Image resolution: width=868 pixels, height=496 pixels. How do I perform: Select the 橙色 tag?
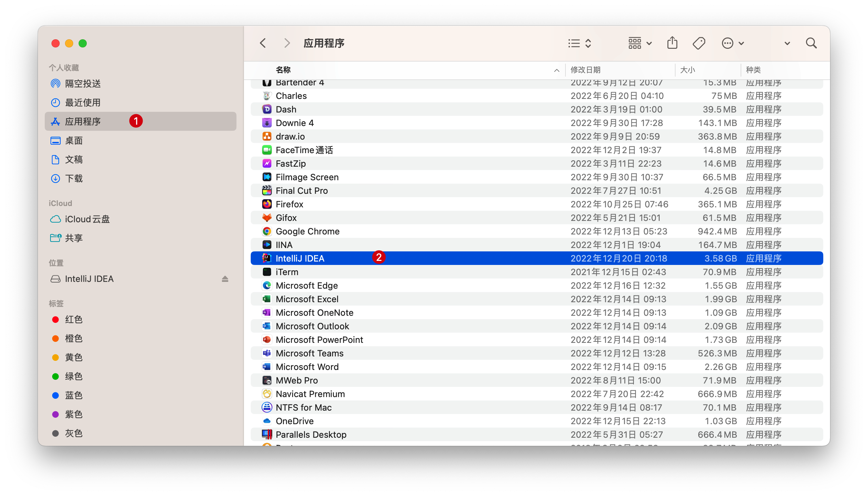click(140, 338)
